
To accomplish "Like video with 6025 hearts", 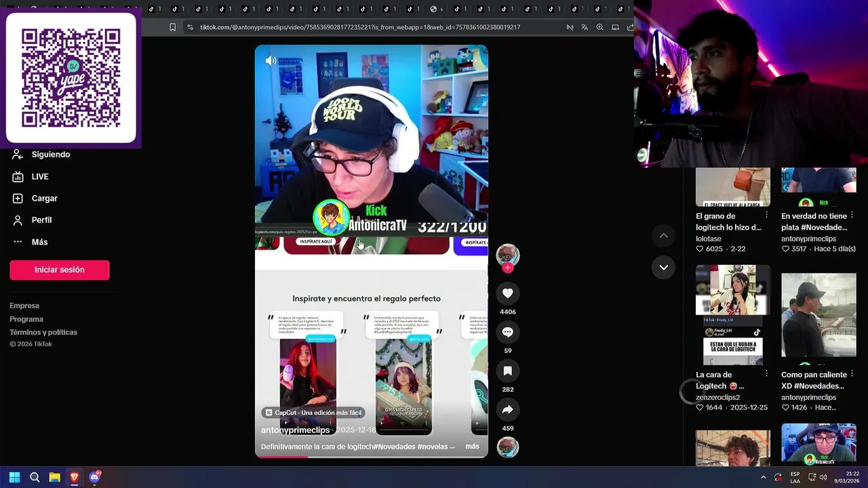I will pyautogui.click(x=700, y=249).
